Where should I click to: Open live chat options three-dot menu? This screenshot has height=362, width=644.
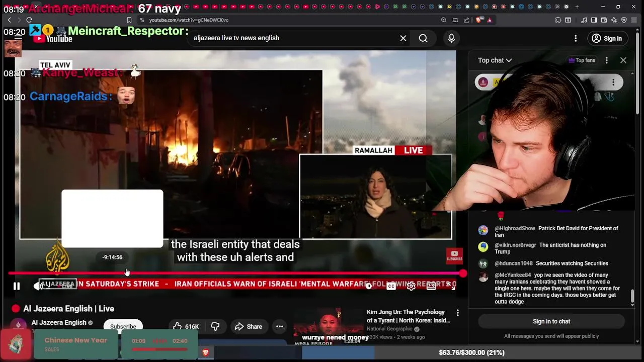(607, 60)
